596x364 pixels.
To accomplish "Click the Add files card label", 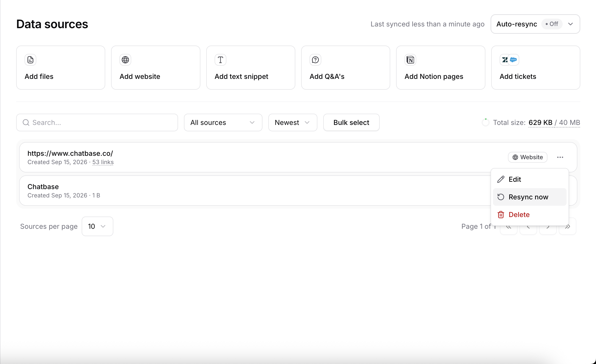I will click(39, 76).
